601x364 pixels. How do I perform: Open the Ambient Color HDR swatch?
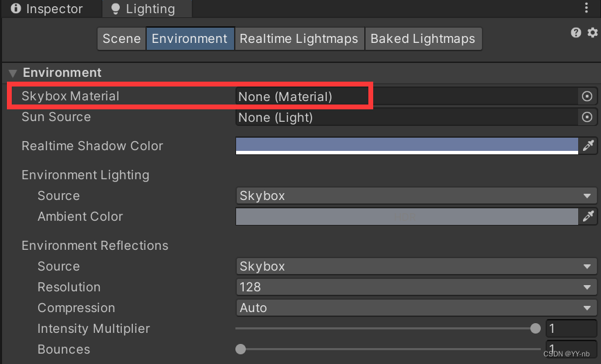click(406, 217)
